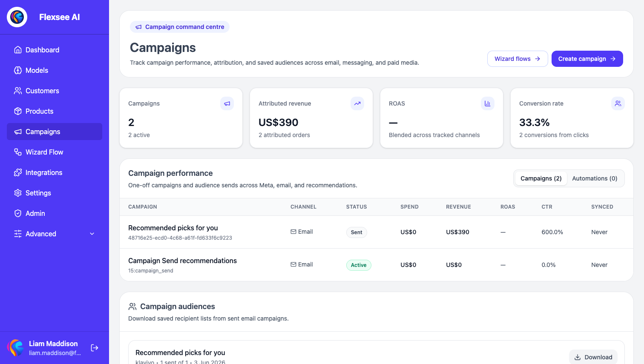The height and width of the screenshot is (364, 644).
Task: Open the Customers section
Action: (x=55, y=91)
